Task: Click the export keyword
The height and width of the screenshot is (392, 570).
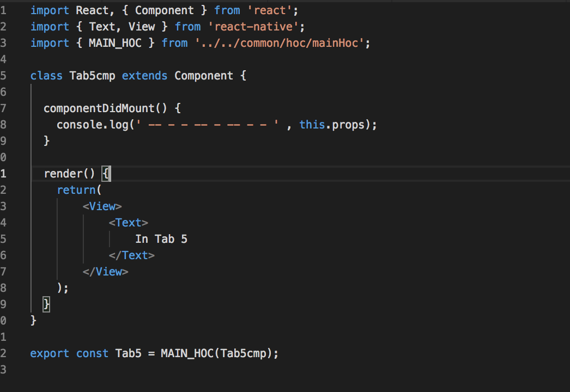Action: click(50, 353)
